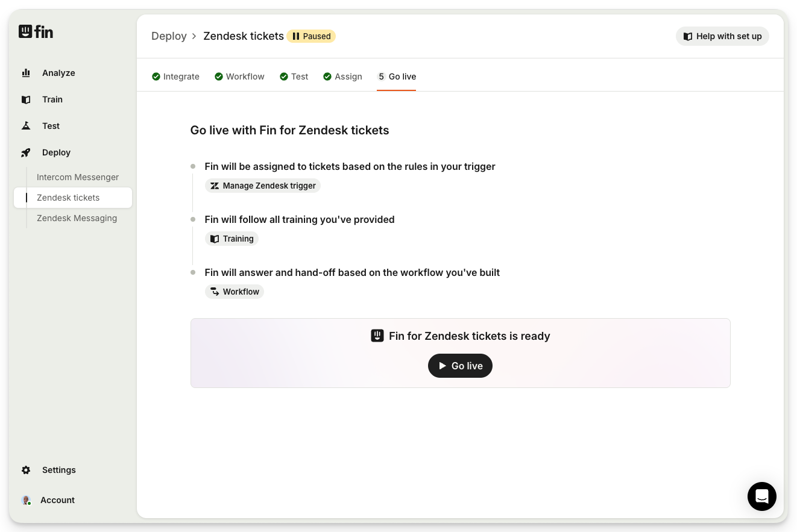Open Intercom Messenger deployment page

(x=78, y=177)
